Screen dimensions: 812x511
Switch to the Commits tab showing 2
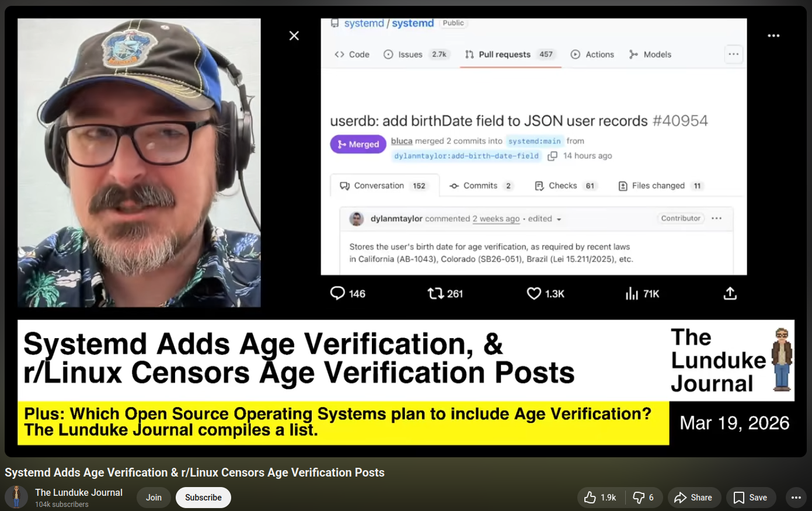coord(482,186)
